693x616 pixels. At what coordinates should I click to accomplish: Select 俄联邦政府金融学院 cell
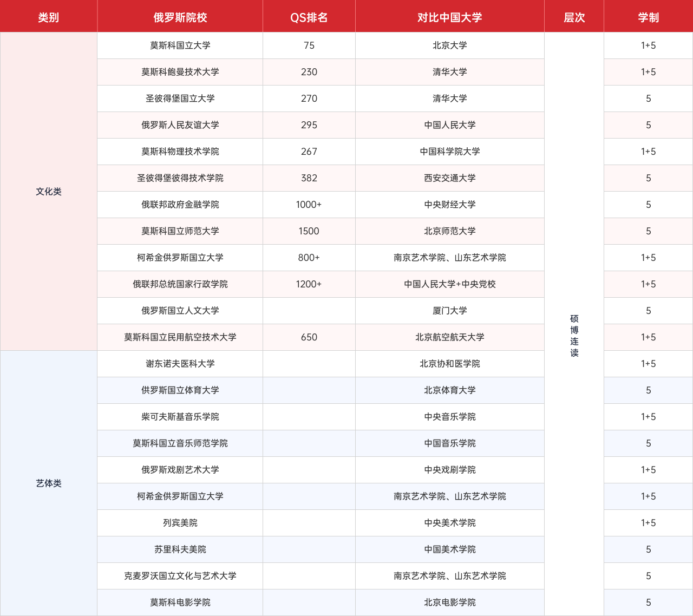(180, 205)
